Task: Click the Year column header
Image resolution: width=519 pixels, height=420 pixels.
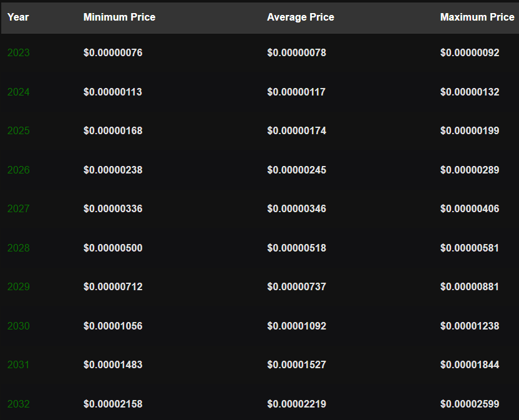Action: (18, 17)
